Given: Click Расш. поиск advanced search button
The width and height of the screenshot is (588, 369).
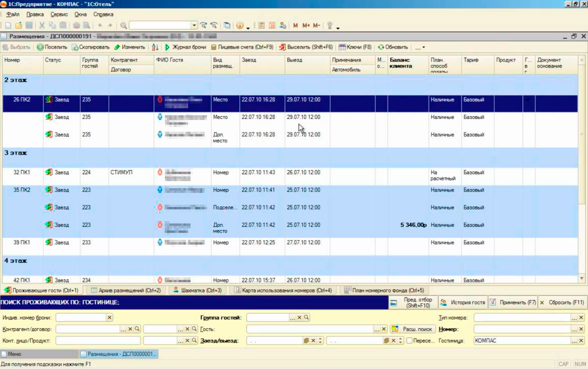Looking at the screenshot, I should coord(413,329).
